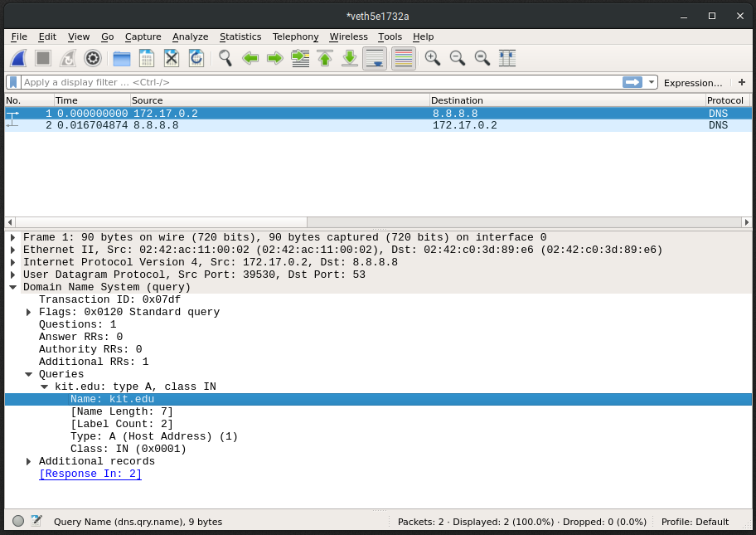Add a display filter button with plus

(742, 82)
